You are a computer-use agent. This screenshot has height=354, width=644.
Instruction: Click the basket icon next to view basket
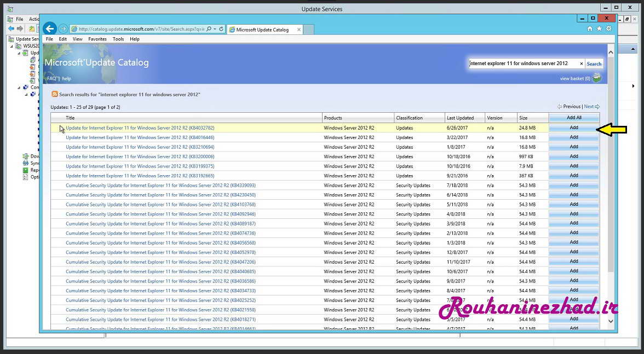597,78
